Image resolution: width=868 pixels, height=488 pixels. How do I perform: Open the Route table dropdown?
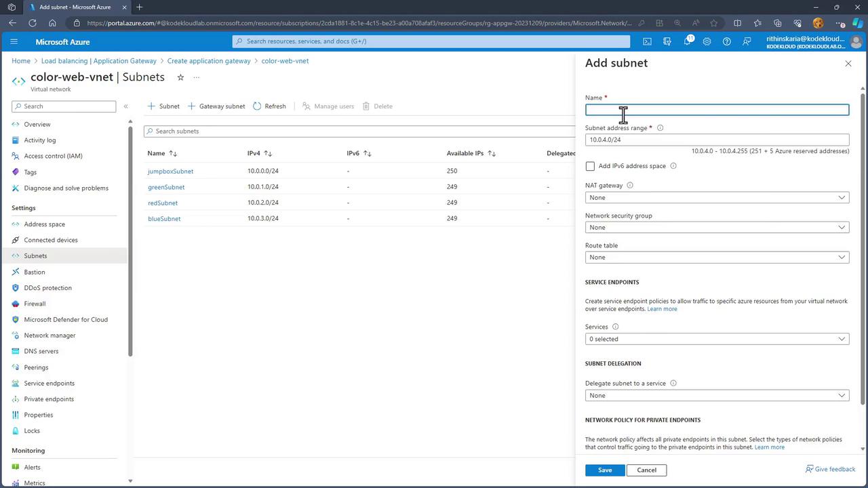[717, 258]
